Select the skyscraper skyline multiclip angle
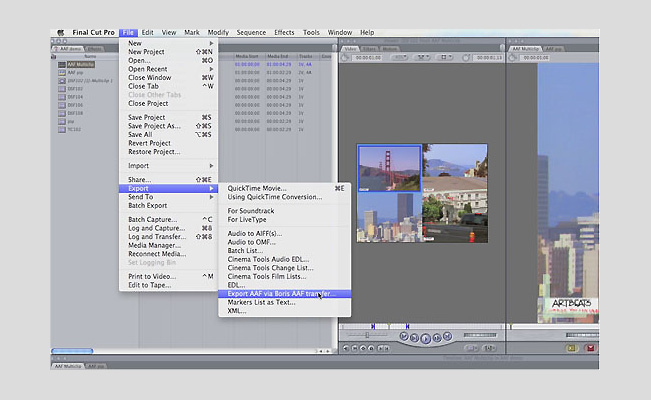This screenshot has height=400, width=651. 389,217
